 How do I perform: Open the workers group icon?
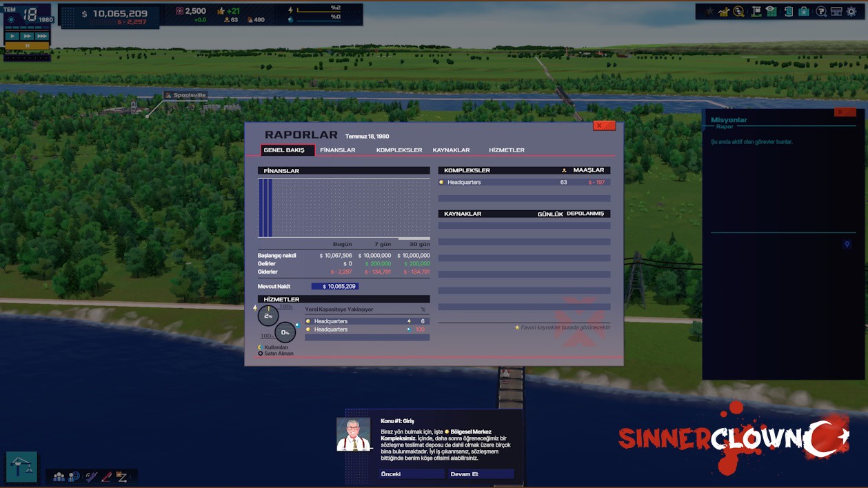[59, 477]
